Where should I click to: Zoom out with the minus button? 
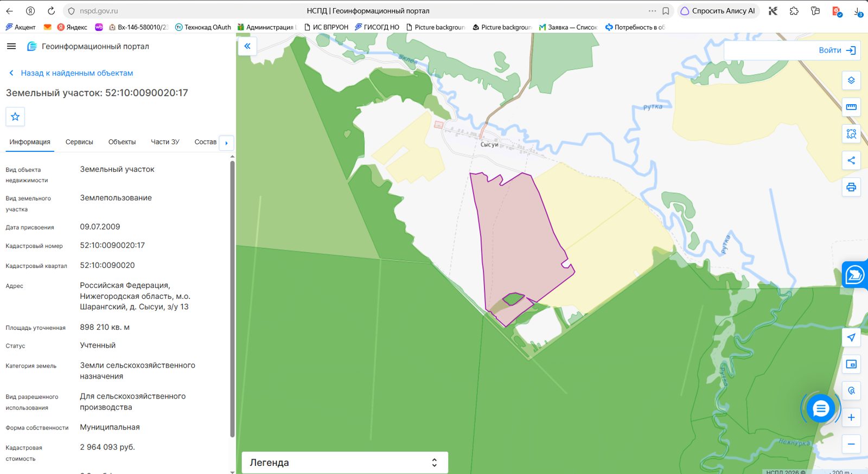tap(851, 444)
